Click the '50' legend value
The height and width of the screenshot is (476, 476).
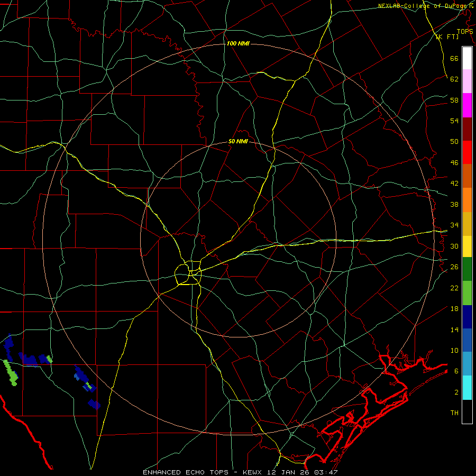[x=454, y=141]
